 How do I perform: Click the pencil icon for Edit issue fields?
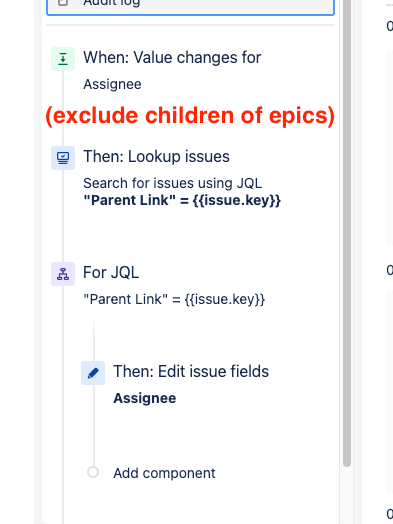[x=93, y=373]
